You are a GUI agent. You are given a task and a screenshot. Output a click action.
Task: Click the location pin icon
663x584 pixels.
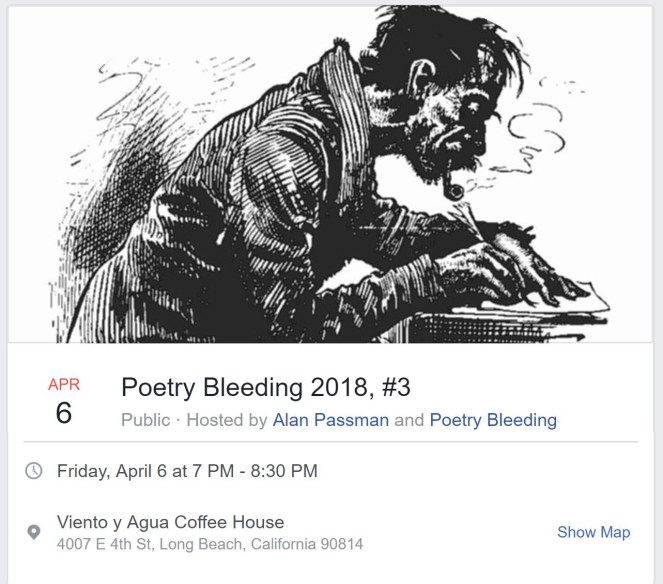point(34,533)
